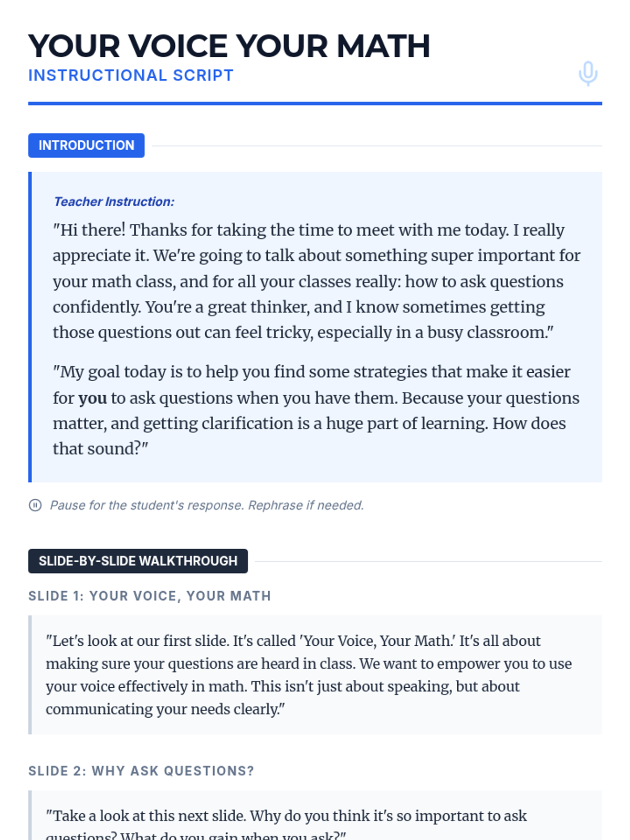This screenshot has height=840, width=630.
Task: Click the paragraph starting "My goal today"
Action: point(315,410)
